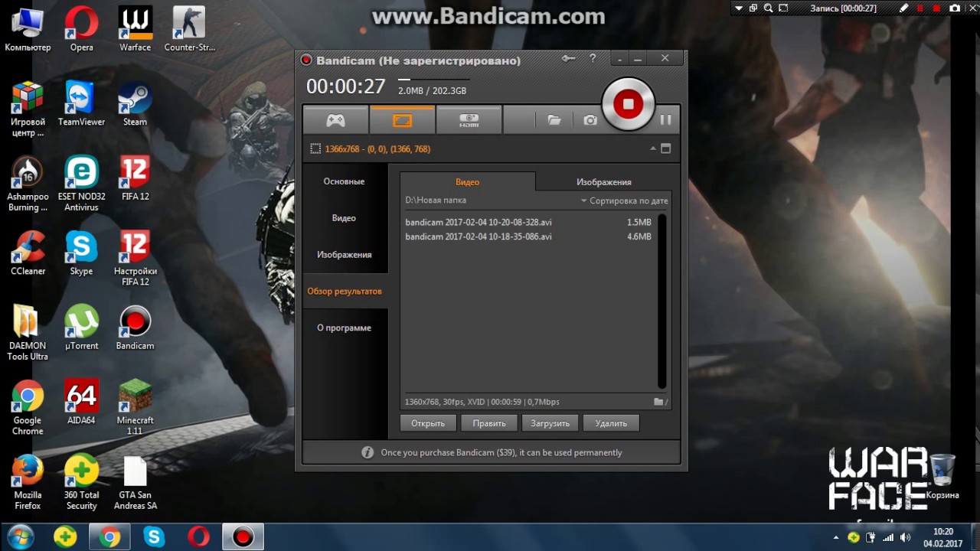Select file bandicam 2017-02-04 10-20-08-328.avi
Viewport: 980px width, 551px height.
coord(528,223)
